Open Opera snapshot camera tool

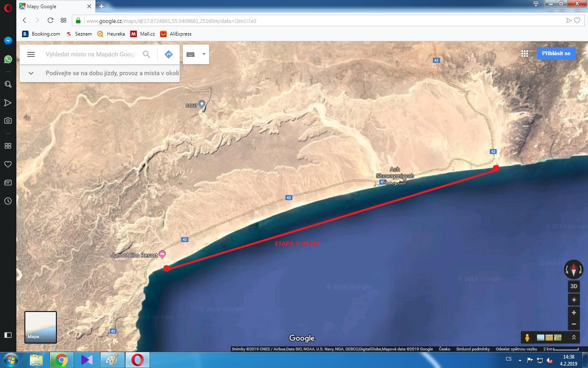point(8,121)
